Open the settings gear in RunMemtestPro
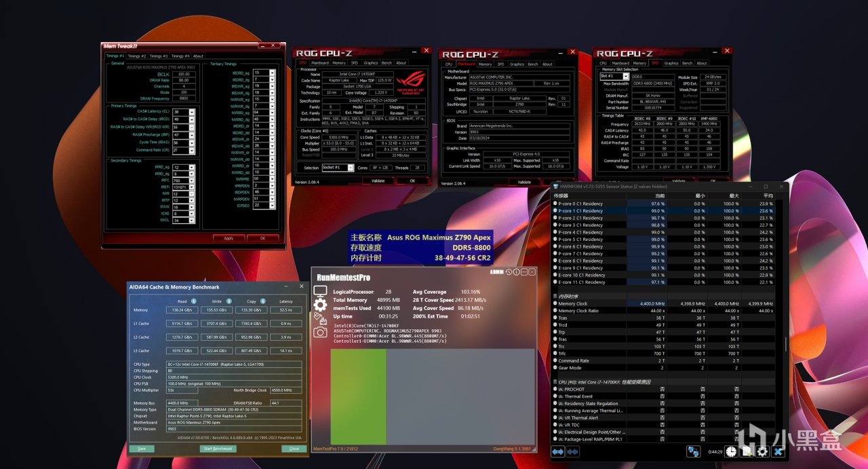The height and width of the screenshot is (469, 868). pos(319,305)
